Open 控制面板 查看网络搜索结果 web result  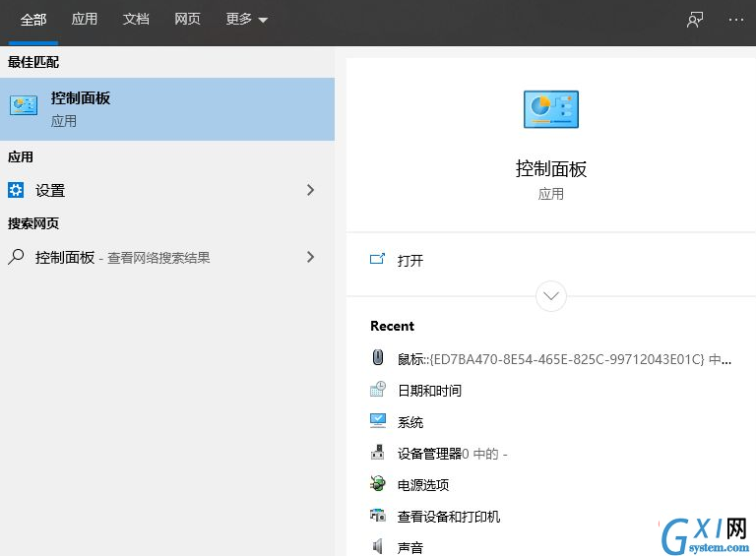[167, 257]
